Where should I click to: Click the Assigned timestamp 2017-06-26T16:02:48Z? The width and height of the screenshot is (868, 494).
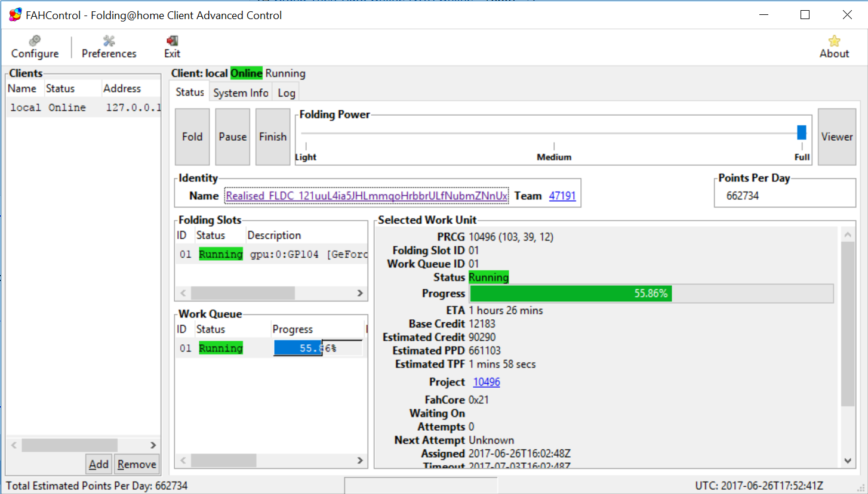[x=520, y=454]
